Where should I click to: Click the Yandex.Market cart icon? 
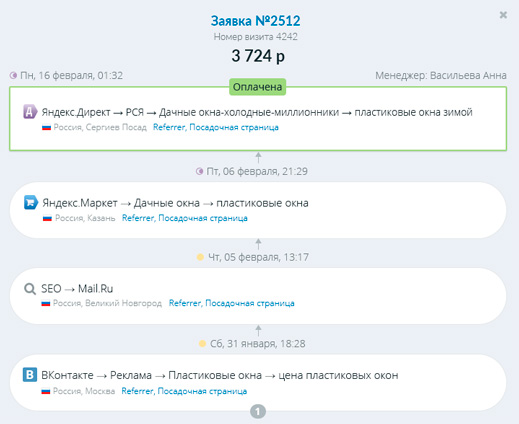pos(31,202)
